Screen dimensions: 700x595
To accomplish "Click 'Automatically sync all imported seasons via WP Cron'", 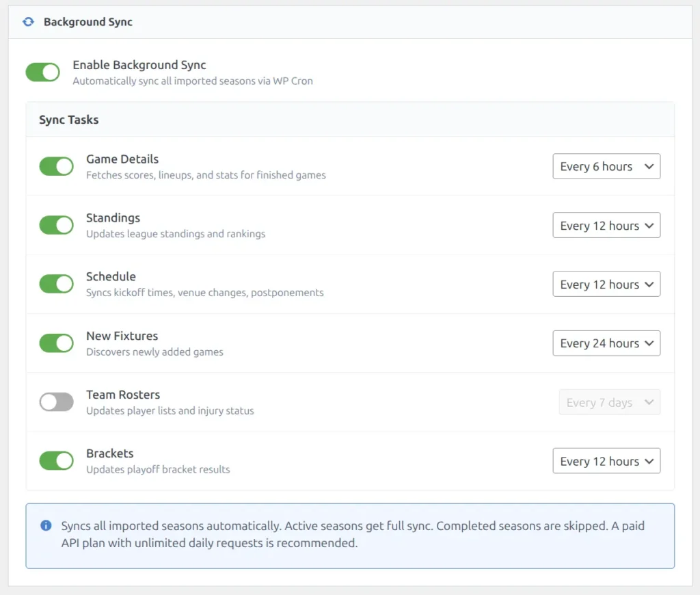I will (x=193, y=81).
